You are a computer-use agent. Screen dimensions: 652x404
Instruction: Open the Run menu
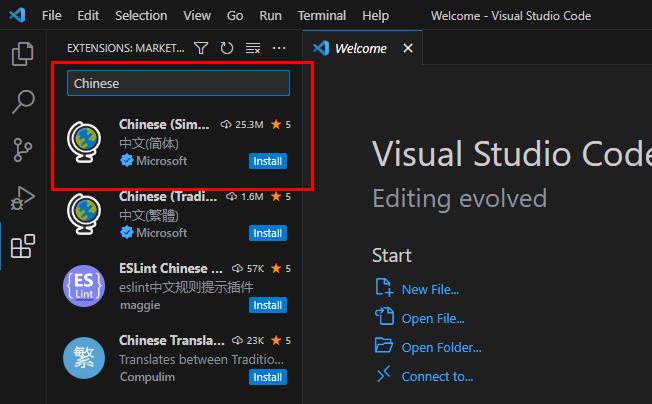pyautogui.click(x=270, y=16)
